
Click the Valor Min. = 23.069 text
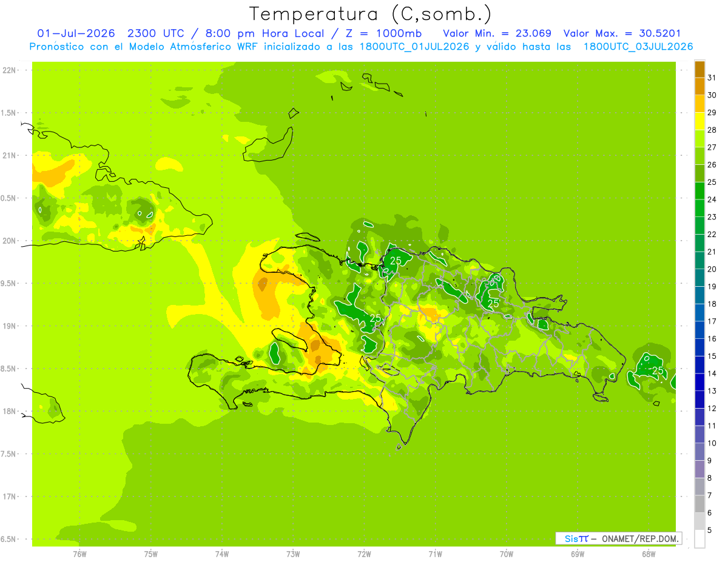(x=497, y=33)
